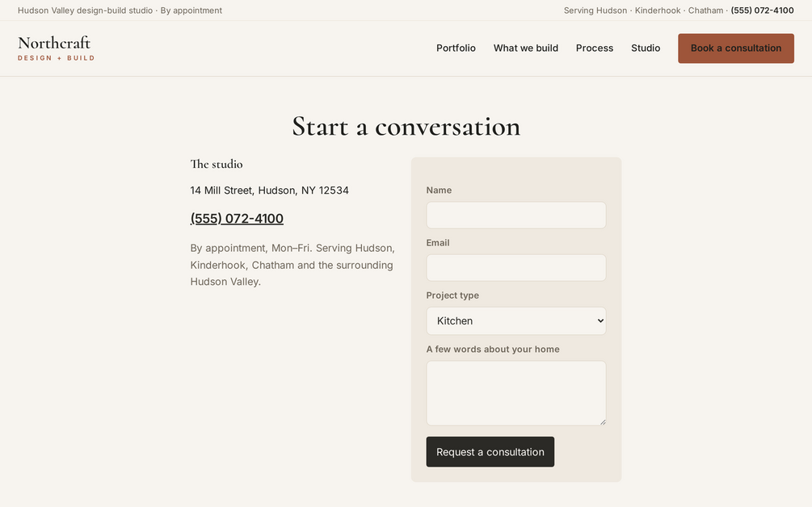Image resolution: width=812 pixels, height=507 pixels.
Task: Click the Project type label
Action: point(452,295)
